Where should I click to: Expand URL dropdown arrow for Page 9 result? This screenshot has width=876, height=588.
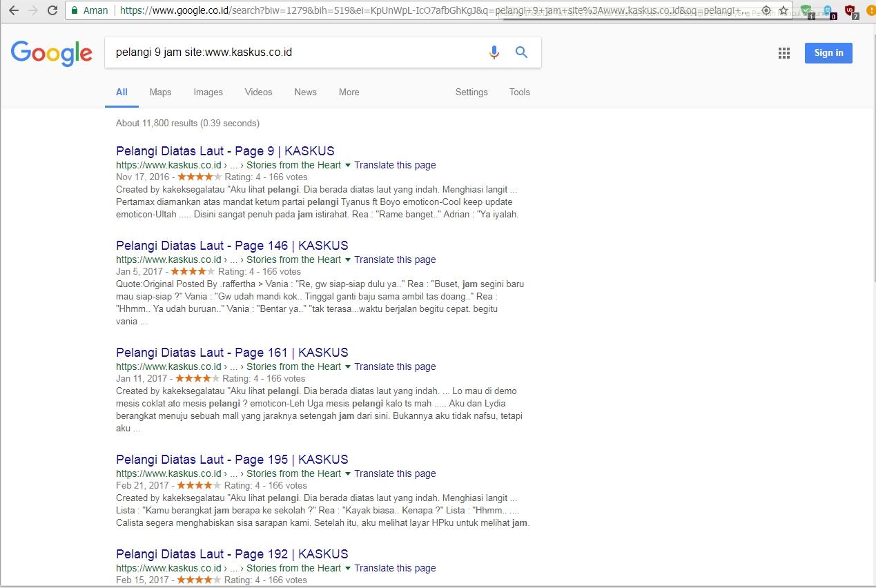348,165
